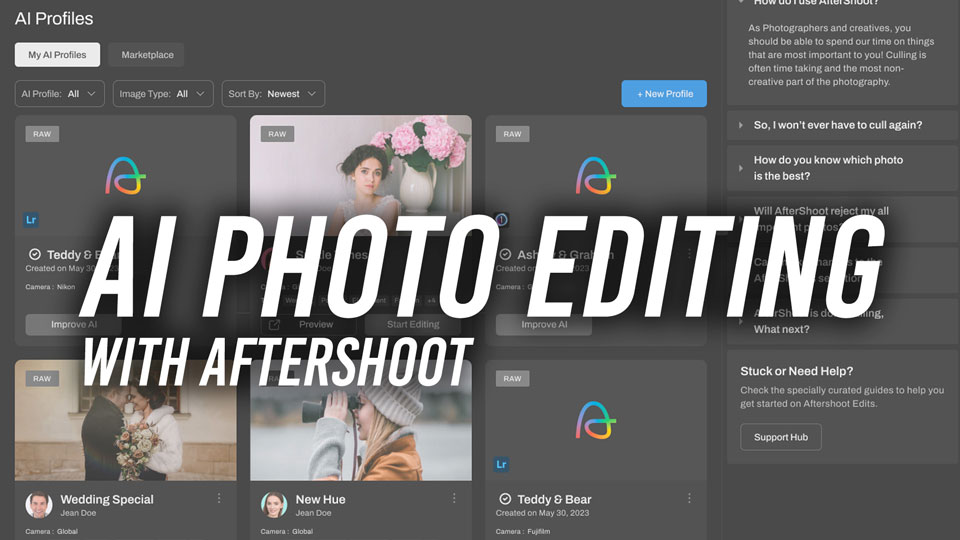Click Lightroom badge on bottom Teddy & Bear card
This screenshot has width=960, height=540.
tap(501, 464)
